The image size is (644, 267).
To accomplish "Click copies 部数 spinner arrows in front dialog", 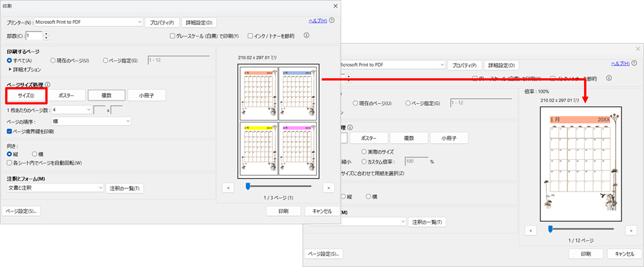I will (x=46, y=35).
